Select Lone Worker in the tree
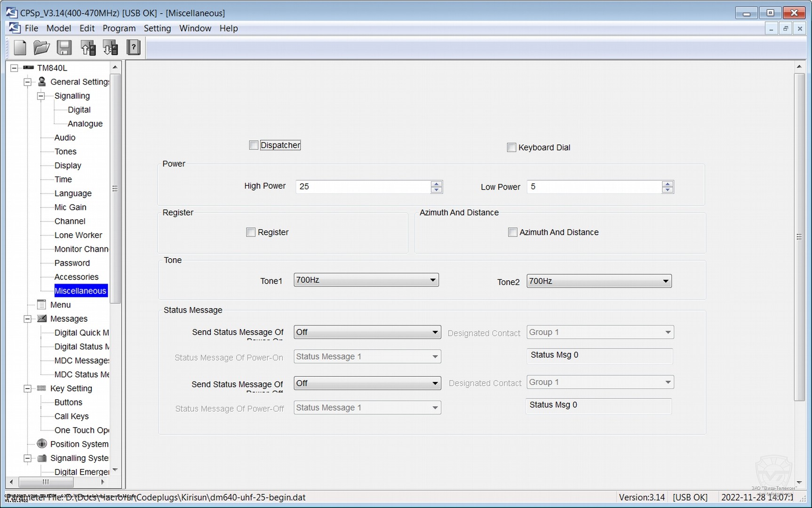812x508 pixels. tap(78, 235)
